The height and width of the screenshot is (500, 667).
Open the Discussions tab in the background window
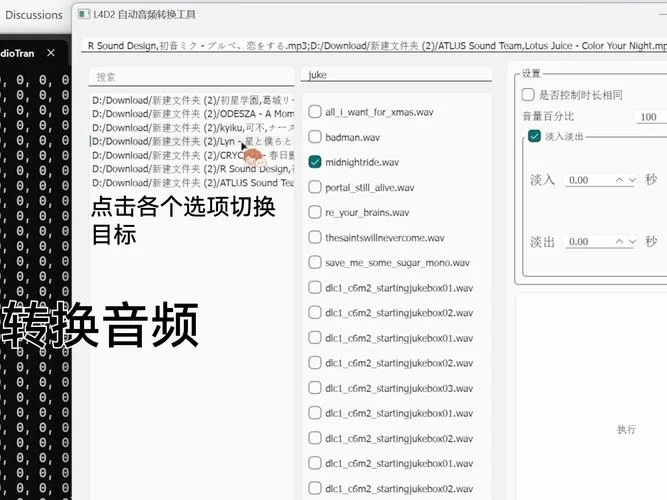[x=34, y=15]
